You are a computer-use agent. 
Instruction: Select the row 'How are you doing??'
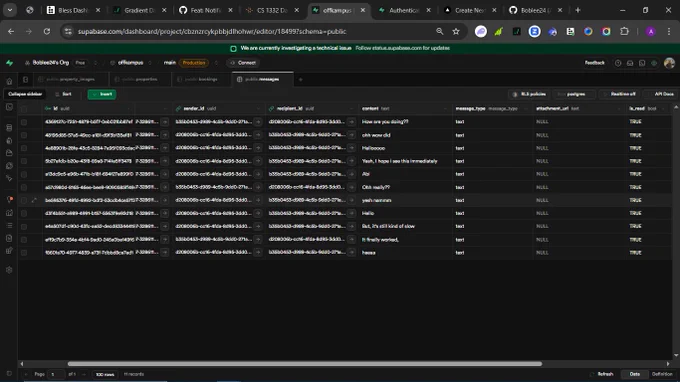tap(24, 122)
